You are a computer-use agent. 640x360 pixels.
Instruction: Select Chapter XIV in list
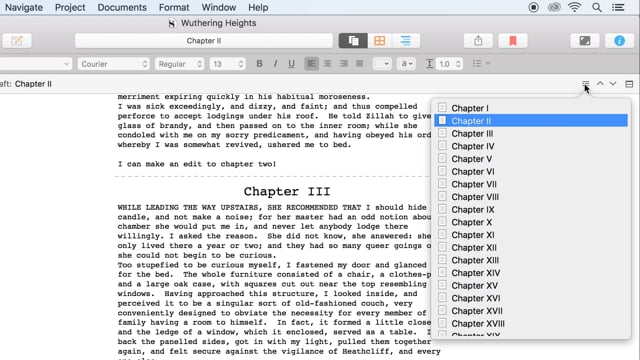point(531,273)
